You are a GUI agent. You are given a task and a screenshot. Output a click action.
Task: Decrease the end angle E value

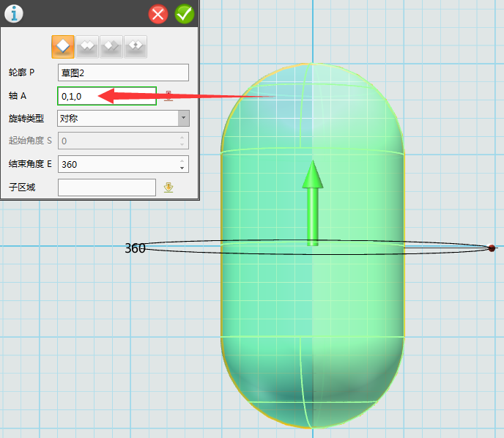tap(182, 168)
